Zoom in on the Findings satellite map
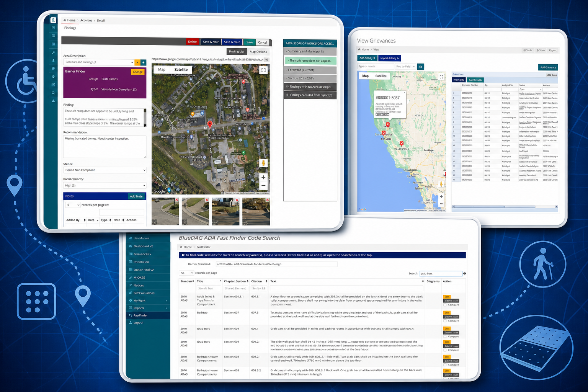 tap(263, 177)
